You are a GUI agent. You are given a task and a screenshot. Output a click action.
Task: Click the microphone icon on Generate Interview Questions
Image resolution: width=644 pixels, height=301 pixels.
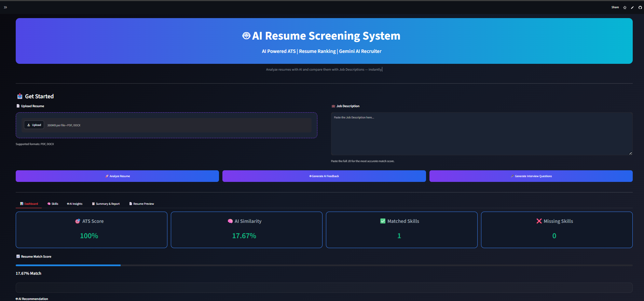512,176
